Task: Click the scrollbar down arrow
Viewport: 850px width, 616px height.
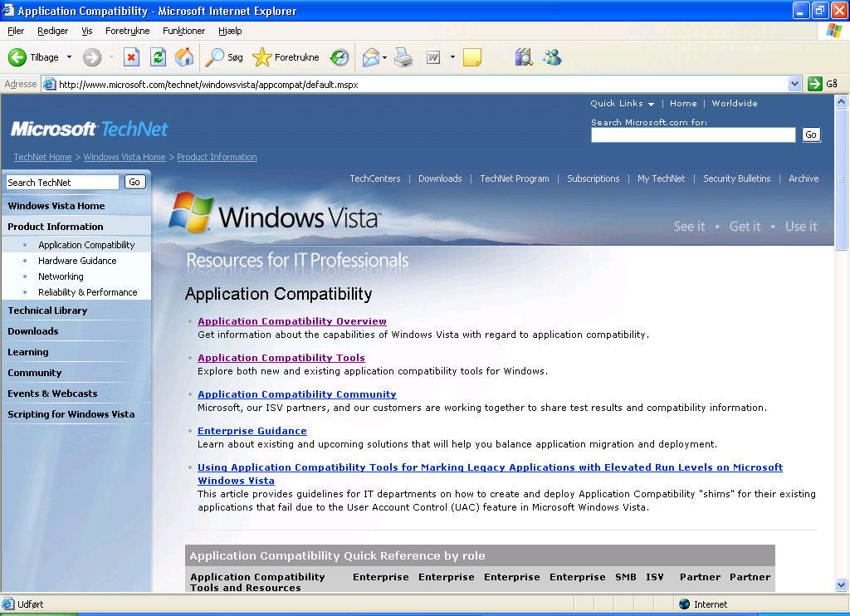Action: click(841, 584)
